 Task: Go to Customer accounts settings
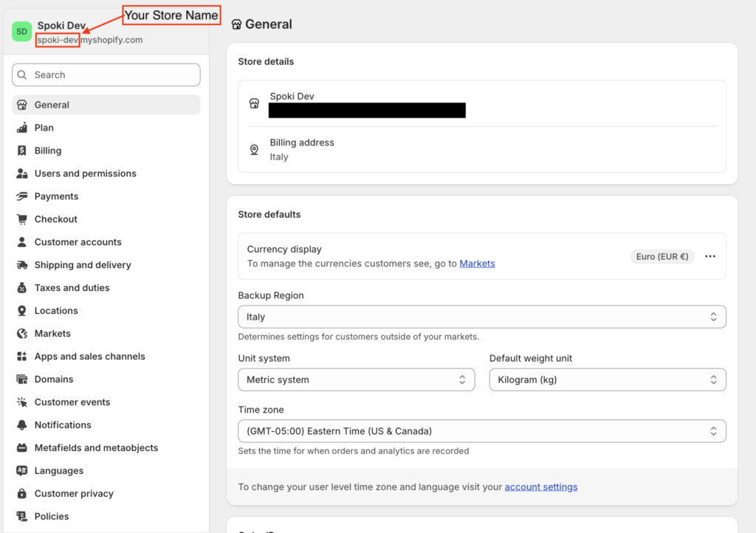tap(78, 242)
